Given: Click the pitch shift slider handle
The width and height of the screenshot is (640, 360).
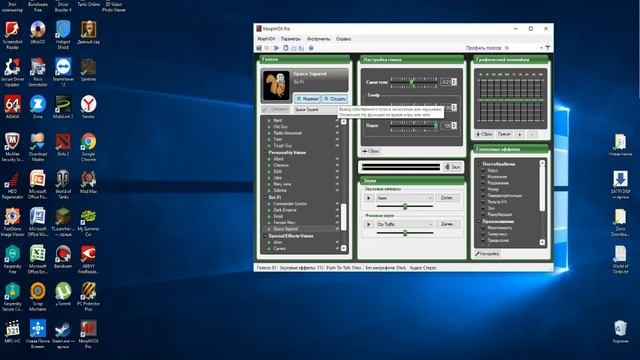Looking at the screenshot, I should point(412,82).
